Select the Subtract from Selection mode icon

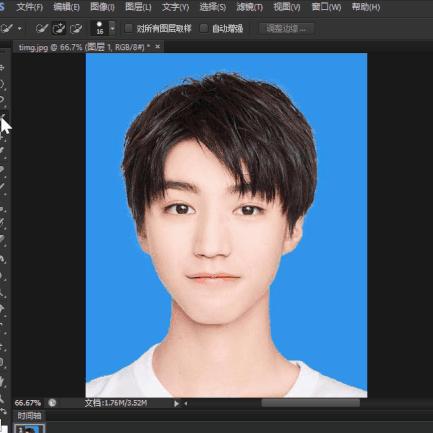(x=76, y=29)
